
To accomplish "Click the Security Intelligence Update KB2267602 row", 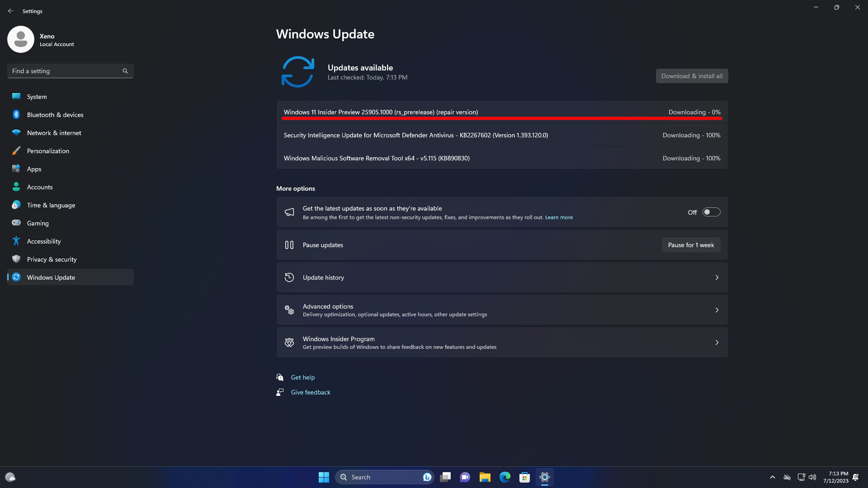I will coord(502,135).
